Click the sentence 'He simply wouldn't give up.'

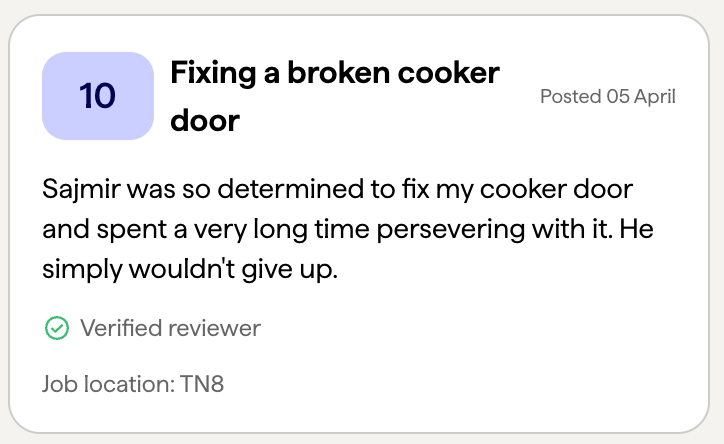[x=190, y=270]
